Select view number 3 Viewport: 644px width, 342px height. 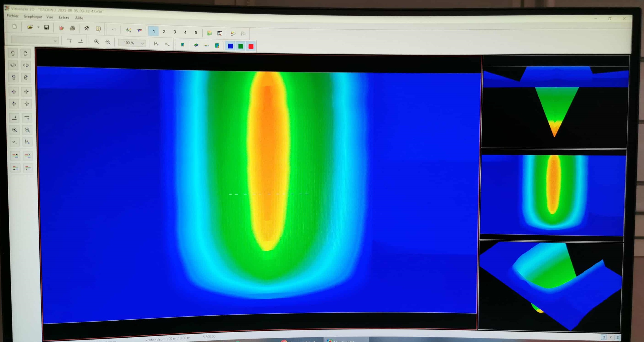click(x=175, y=32)
